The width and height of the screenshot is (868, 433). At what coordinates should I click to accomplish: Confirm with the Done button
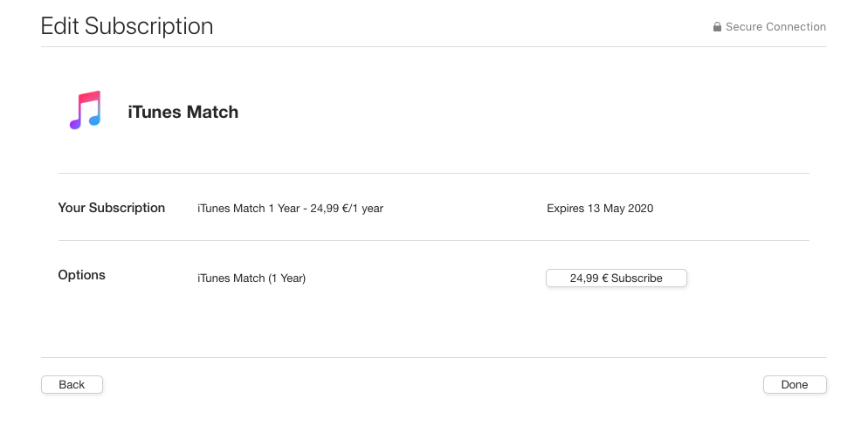tap(795, 385)
